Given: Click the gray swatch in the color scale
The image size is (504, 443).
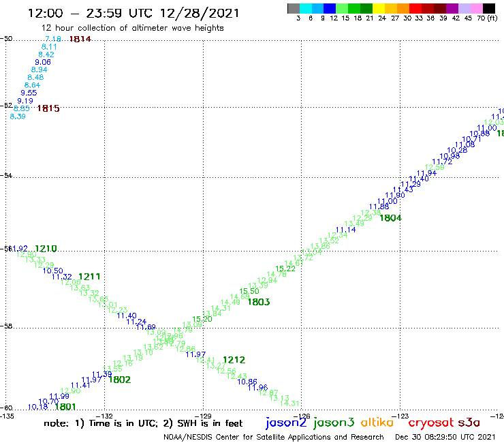Looking at the screenshot, I should pos(294,8).
